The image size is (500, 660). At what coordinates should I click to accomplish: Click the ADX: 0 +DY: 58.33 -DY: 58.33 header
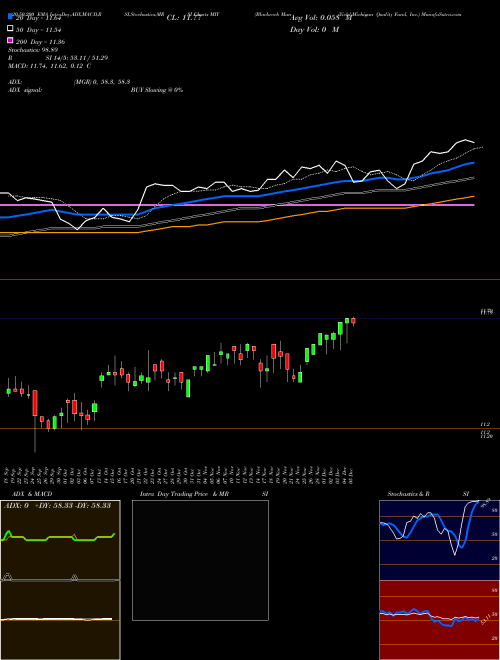[57, 505]
